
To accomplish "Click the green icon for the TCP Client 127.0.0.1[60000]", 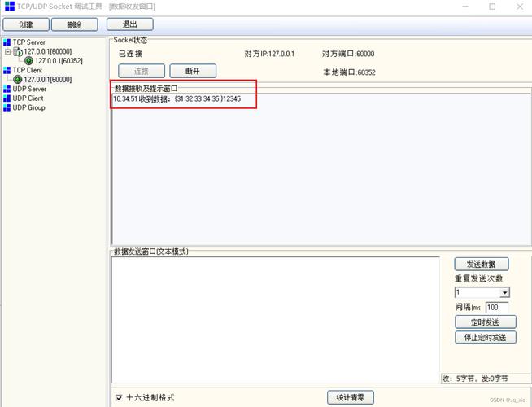I will pos(18,80).
